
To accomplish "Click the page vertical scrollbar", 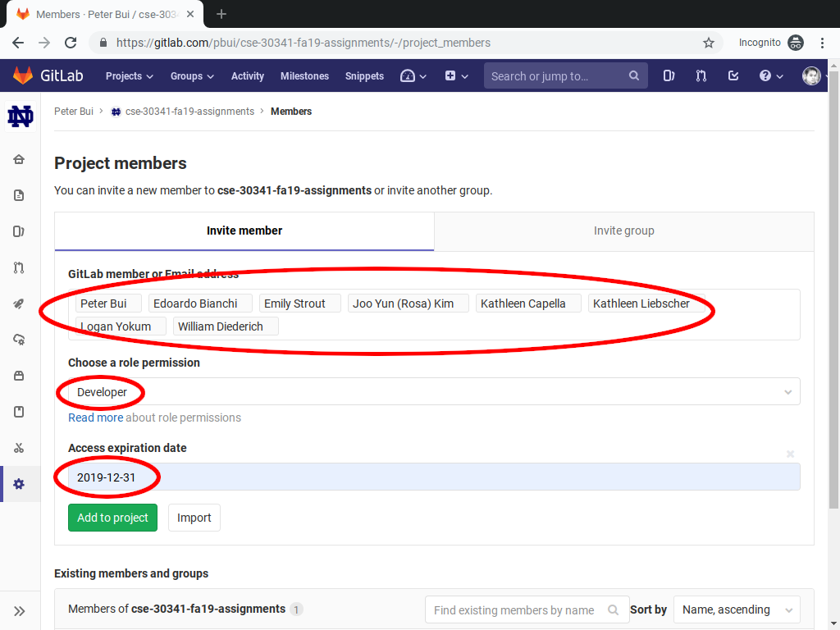I will pos(833,290).
